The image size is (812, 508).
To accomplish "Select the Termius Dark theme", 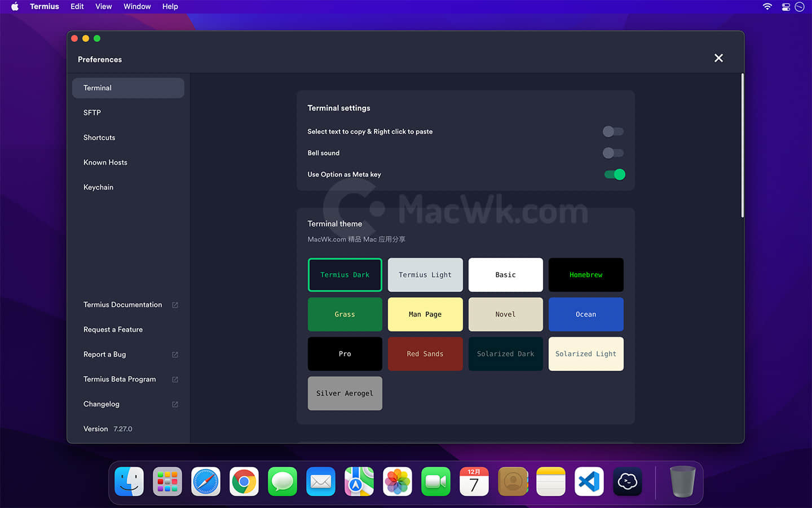I will point(345,275).
